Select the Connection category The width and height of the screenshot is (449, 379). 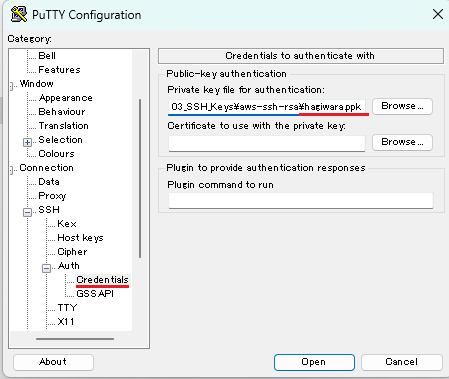[46, 168]
